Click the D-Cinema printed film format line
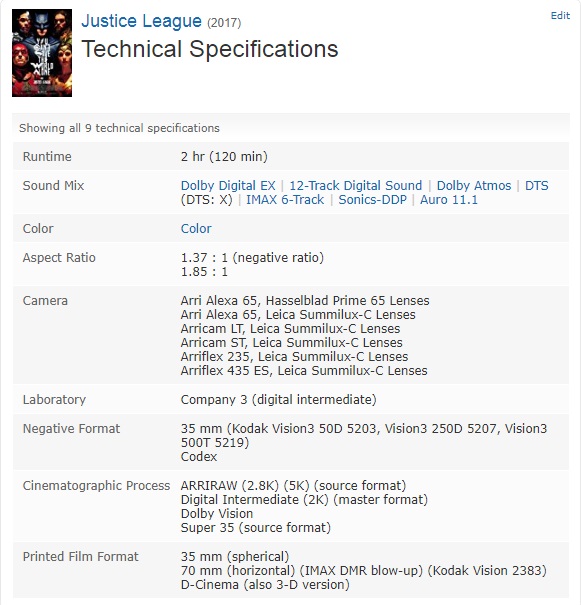 click(265, 585)
